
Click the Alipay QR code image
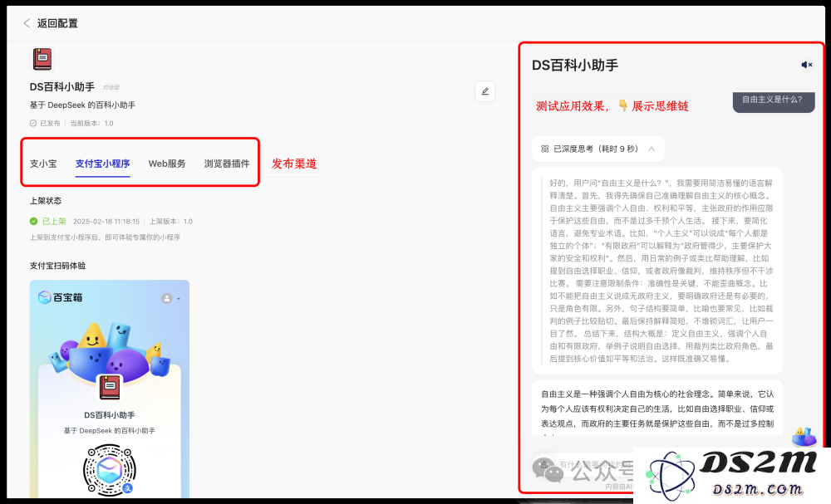(x=110, y=470)
